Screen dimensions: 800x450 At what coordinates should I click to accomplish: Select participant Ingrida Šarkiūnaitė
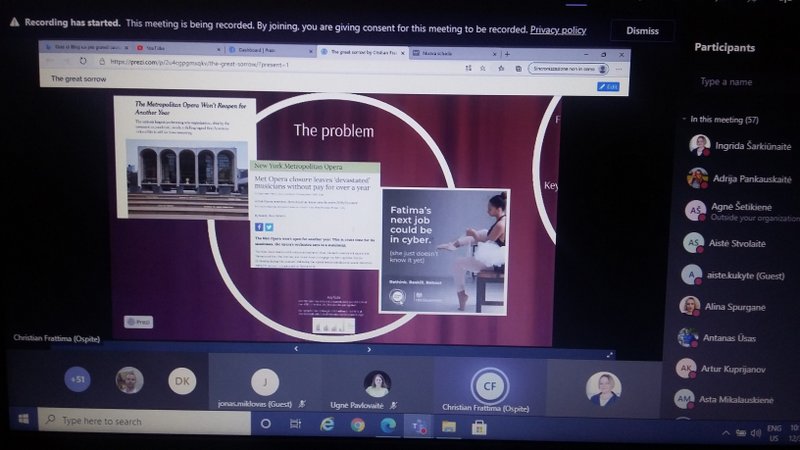(x=740, y=146)
